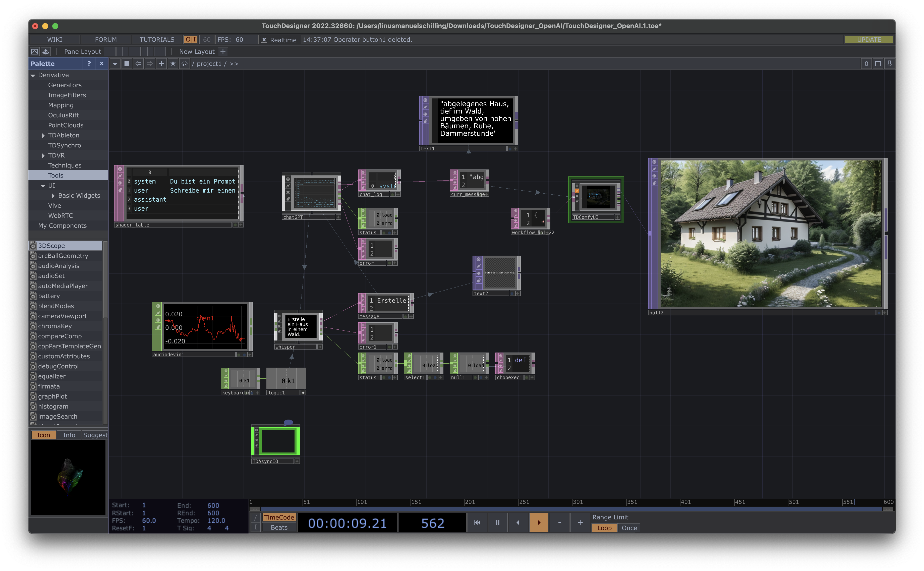Switch to Info tab in palette preview
Image resolution: width=924 pixels, height=571 pixels.
[69, 435]
